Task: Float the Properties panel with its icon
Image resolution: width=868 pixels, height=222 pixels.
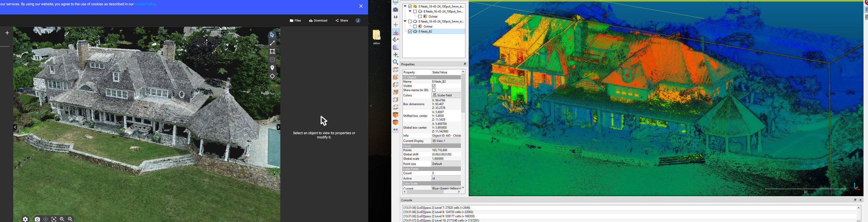Action: pos(465,64)
